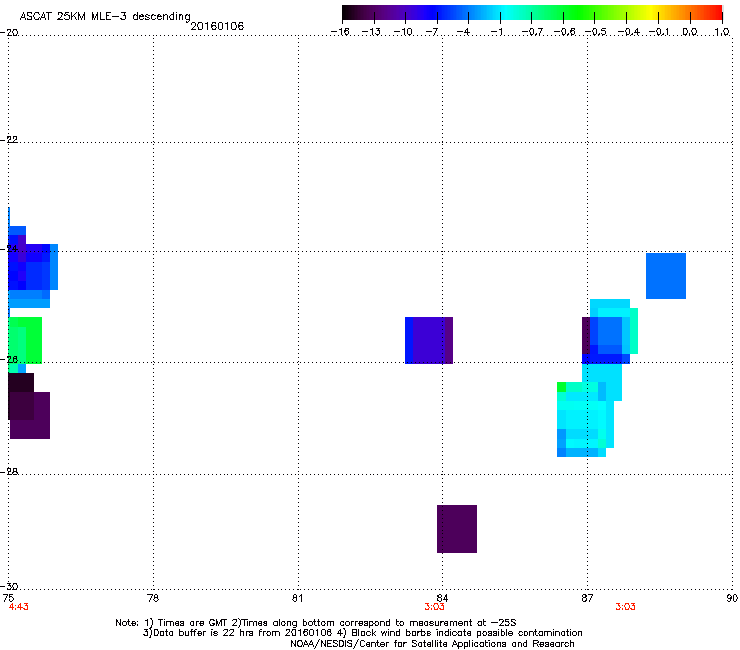Select the "-7" color scale label

431,32
